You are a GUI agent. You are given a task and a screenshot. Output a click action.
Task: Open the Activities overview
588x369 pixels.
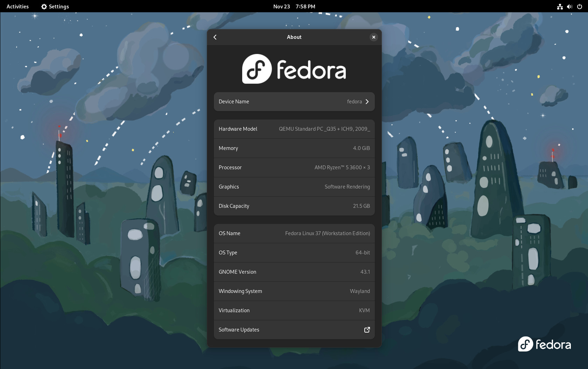[17, 6]
